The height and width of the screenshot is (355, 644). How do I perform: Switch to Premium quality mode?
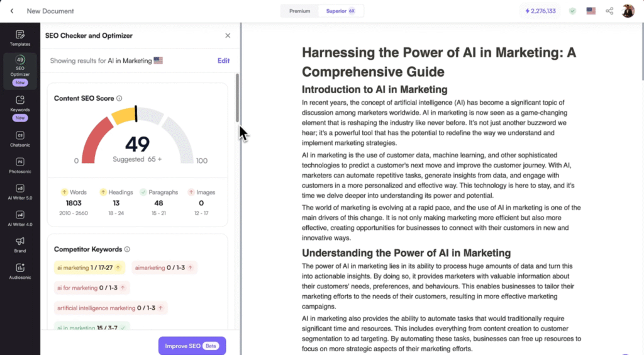pos(299,11)
